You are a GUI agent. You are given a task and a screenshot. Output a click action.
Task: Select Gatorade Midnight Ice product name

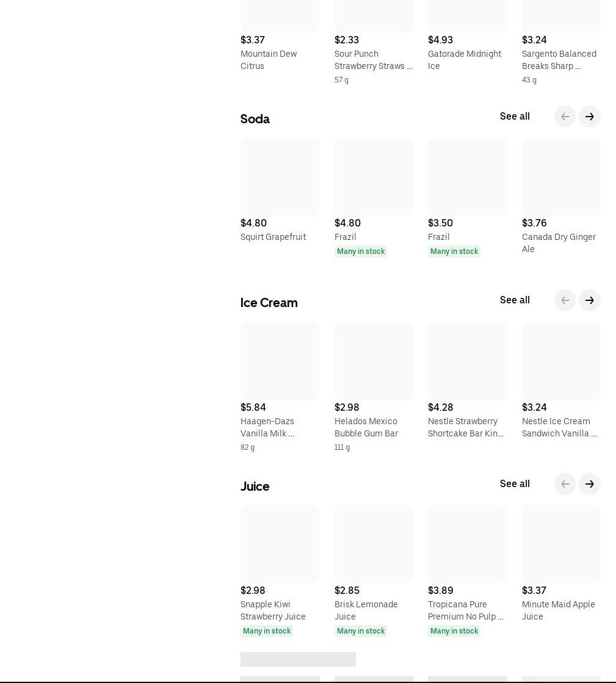tap(465, 60)
